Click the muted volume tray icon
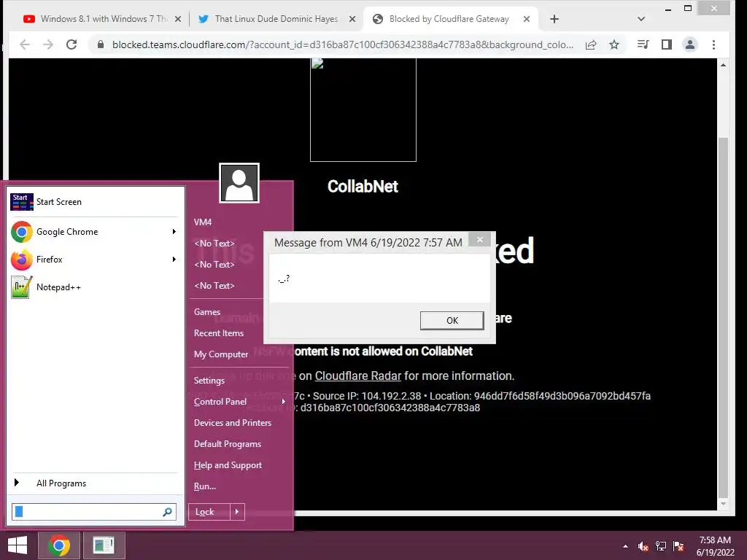This screenshot has height=560, width=747. (643, 546)
